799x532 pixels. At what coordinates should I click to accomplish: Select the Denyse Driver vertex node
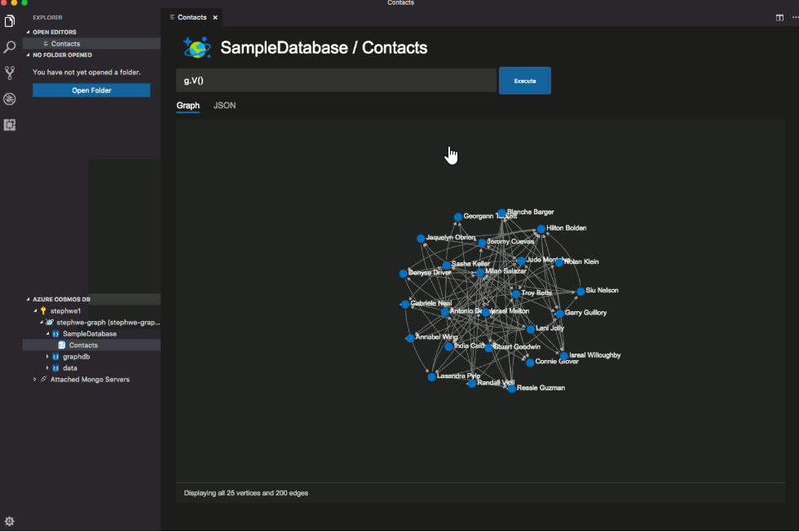(x=403, y=274)
